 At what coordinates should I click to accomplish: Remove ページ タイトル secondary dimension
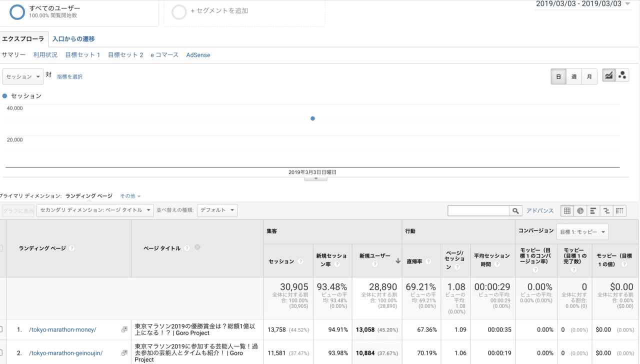point(197,247)
